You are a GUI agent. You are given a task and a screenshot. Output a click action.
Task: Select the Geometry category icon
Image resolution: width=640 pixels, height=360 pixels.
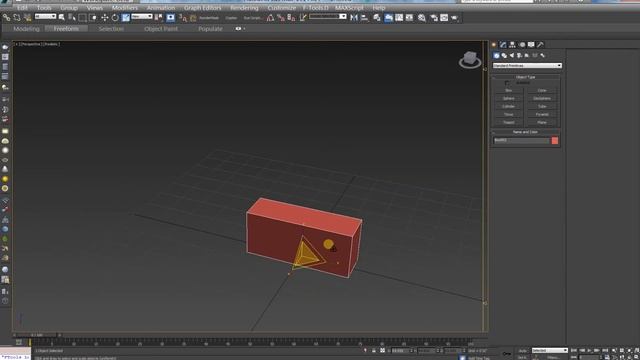pyautogui.click(x=496, y=56)
